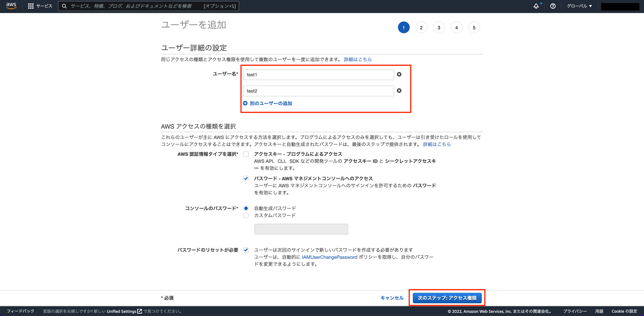Screen dimensions: 644x316
Task: Click the search magnifier icon
Action: coord(64,6)
